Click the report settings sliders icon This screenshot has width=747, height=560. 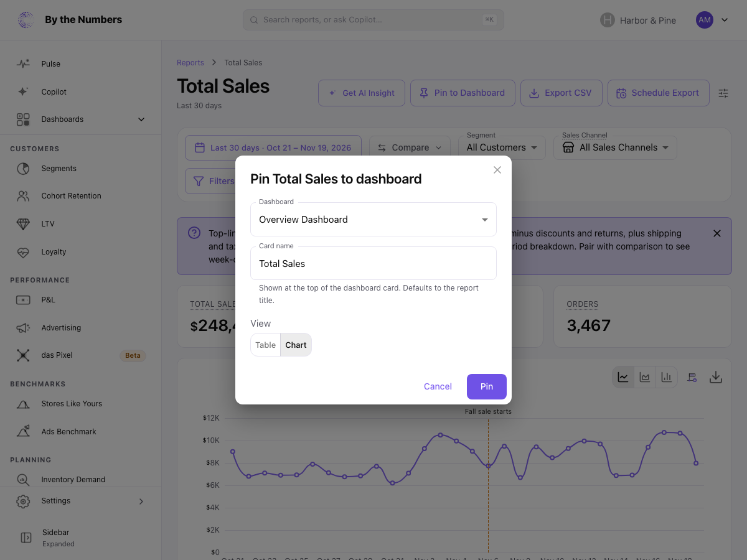pyautogui.click(x=723, y=93)
